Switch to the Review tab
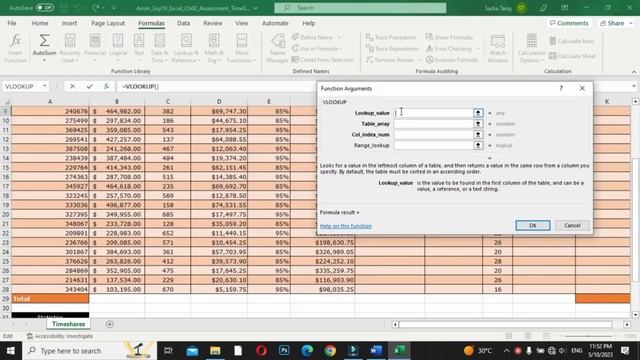The height and width of the screenshot is (360, 640). 213,23
